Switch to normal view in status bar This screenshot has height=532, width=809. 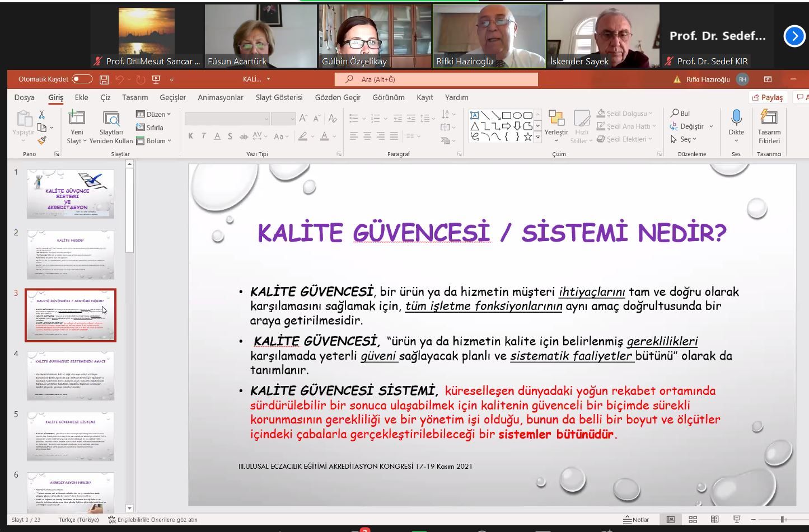pos(670,519)
